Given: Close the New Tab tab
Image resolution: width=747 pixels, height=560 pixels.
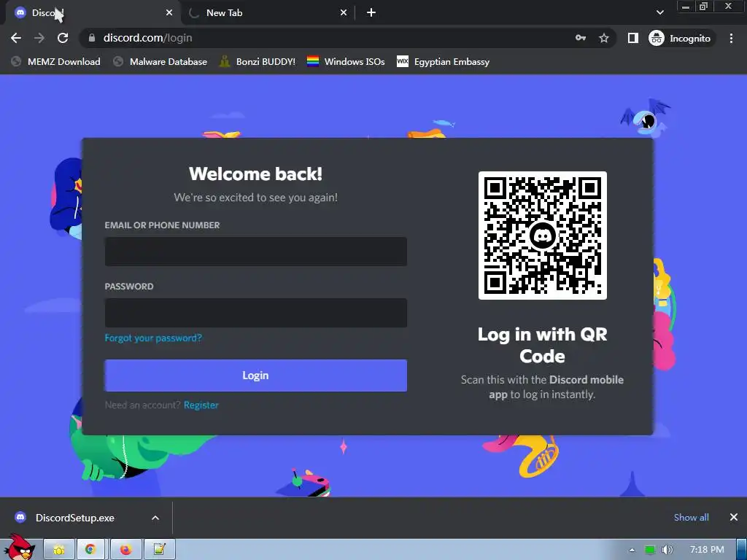Looking at the screenshot, I should 344,13.
